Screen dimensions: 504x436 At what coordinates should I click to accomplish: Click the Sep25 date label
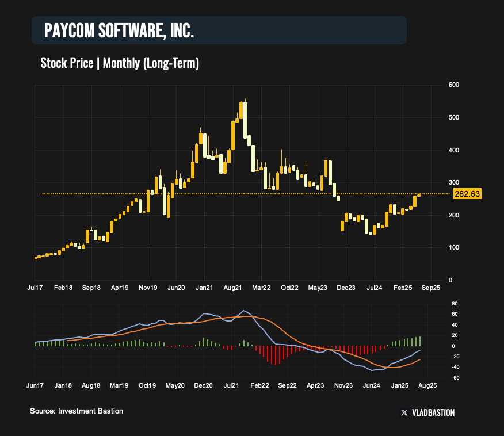click(431, 288)
